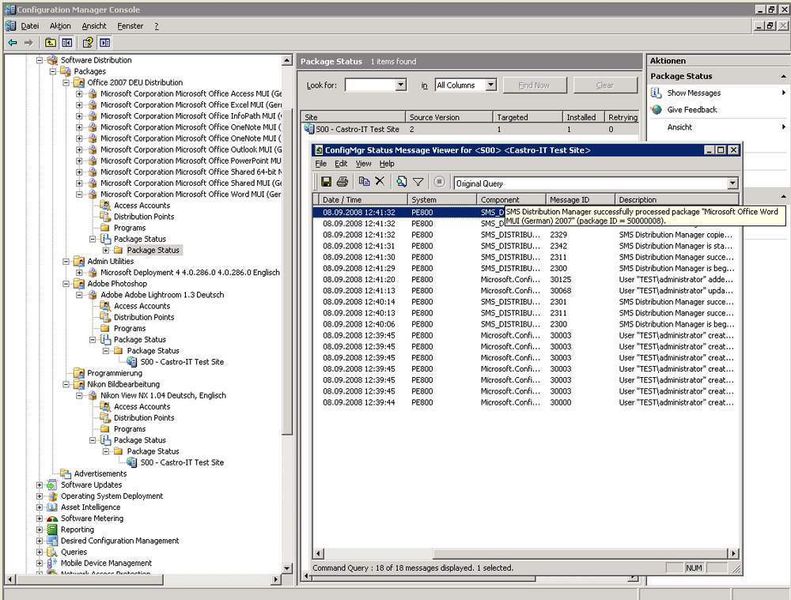Click the Save icon in Status Message Viewer
The height and width of the screenshot is (600, 791).
point(326,182)
